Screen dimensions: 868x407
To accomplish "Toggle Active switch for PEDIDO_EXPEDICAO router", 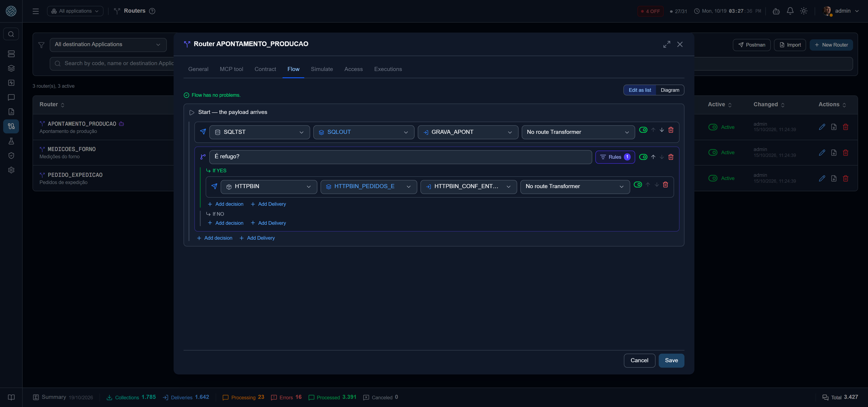I will click(713, 178).
